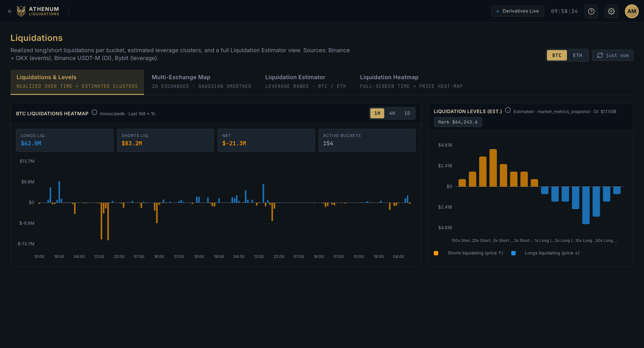Click 'BTC LIQUIDATIONS HEATMAP' panel title
The height and width of the screenshot is (348, 644).
[x=52, y=114]
